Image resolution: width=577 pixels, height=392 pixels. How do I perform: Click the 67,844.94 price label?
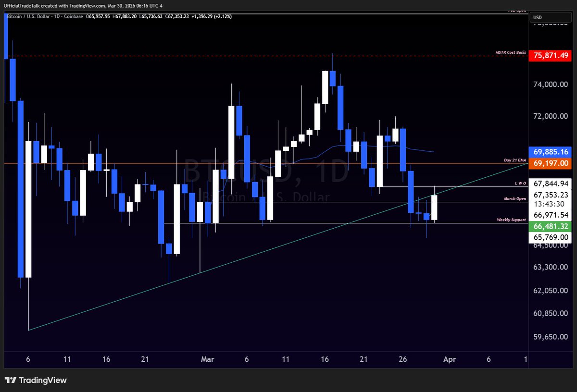pyautogui.click(x=551, y=183)
